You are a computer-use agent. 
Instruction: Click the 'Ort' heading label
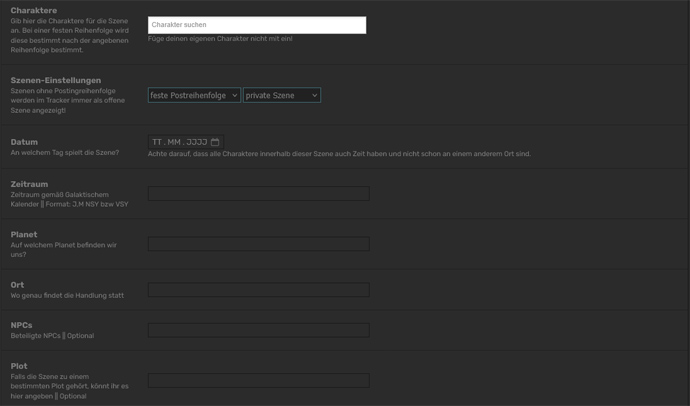(17, 285)
